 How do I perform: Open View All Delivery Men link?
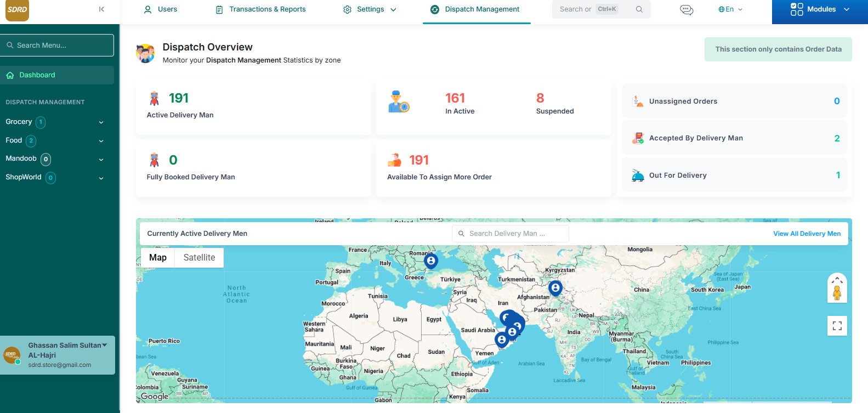(807, 234)
